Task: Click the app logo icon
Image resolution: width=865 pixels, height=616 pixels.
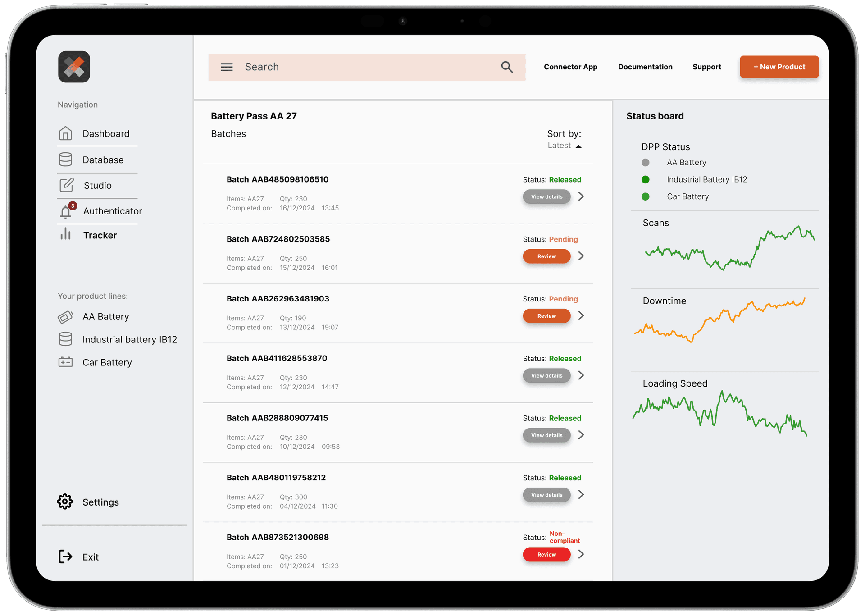Action: [x=74, y=67]
